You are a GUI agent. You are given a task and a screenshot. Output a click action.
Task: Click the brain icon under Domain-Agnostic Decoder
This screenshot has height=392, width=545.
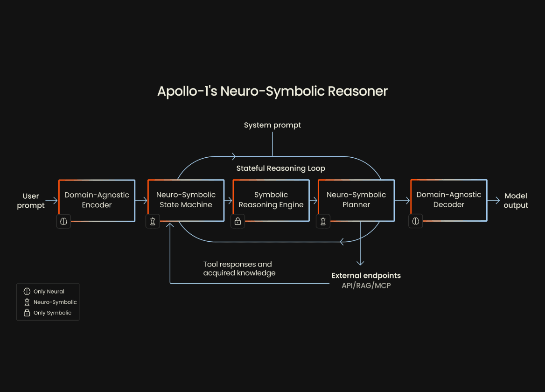tap(416, 222)
